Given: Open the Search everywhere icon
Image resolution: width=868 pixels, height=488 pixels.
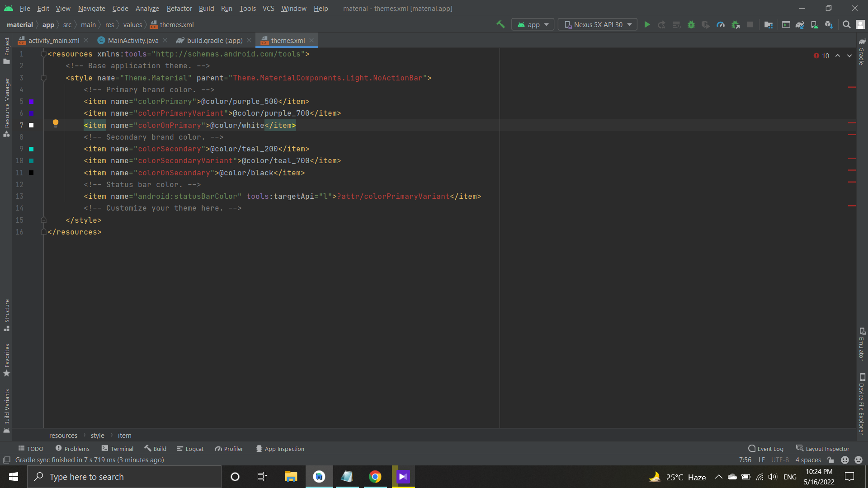Looking at the screenshot, I should pos(847,24).
